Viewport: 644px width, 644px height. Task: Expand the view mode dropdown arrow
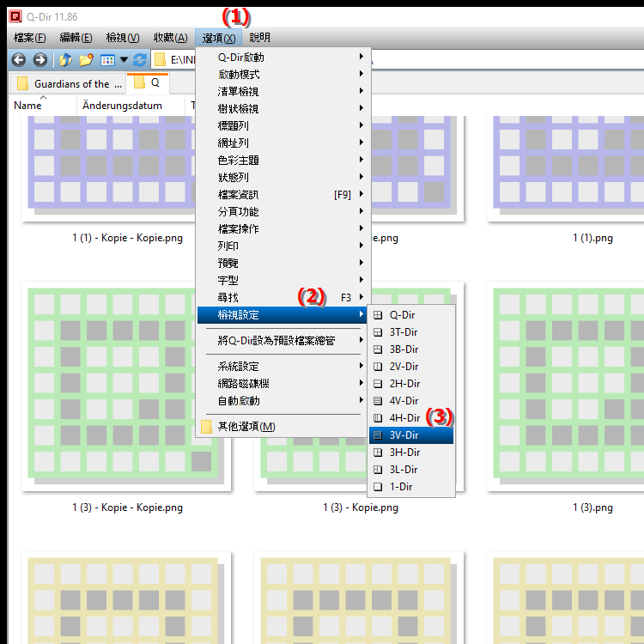(124, 60)
